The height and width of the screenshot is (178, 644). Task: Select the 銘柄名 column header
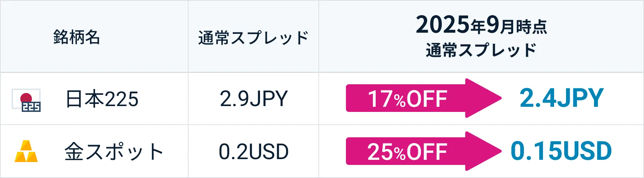click(77, 37)
